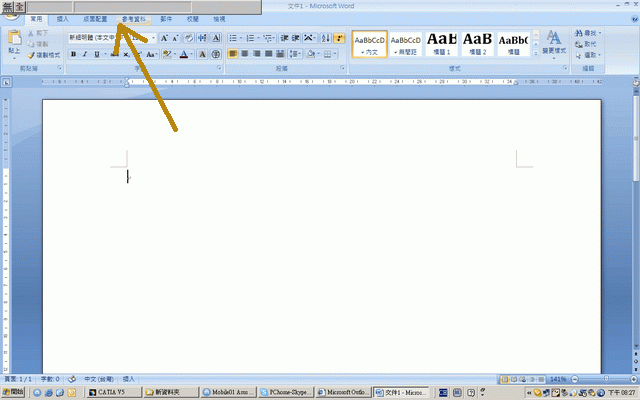This screenshot has width=640, height=400.
Task: Click the Change Styles (變更樣式) icon
Action: click(554, 42)
